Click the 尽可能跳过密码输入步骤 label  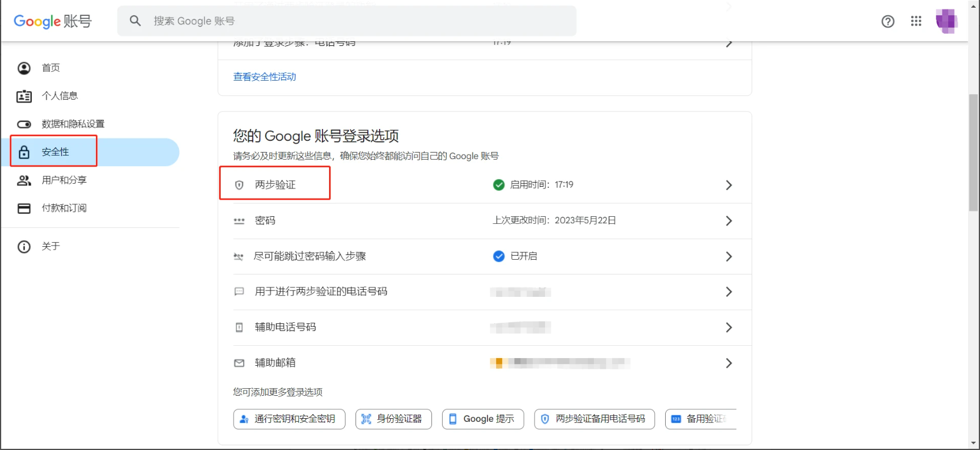click(310, 256)
